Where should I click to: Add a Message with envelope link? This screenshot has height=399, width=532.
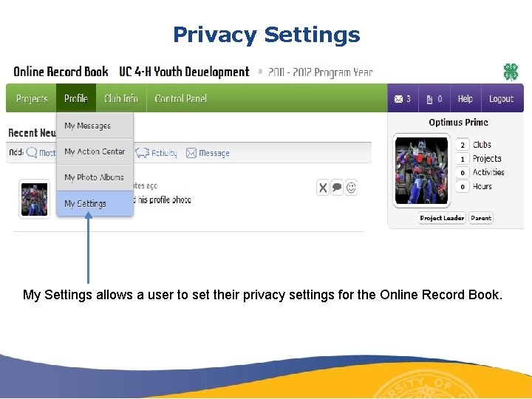(208, 153)
